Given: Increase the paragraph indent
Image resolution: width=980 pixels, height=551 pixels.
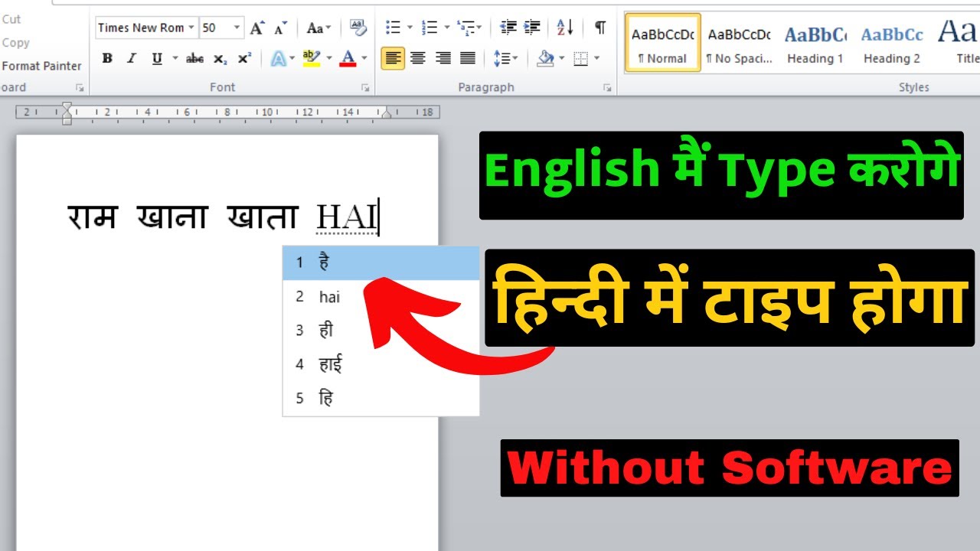Looking at the screenshot, I should pos(532,28).
